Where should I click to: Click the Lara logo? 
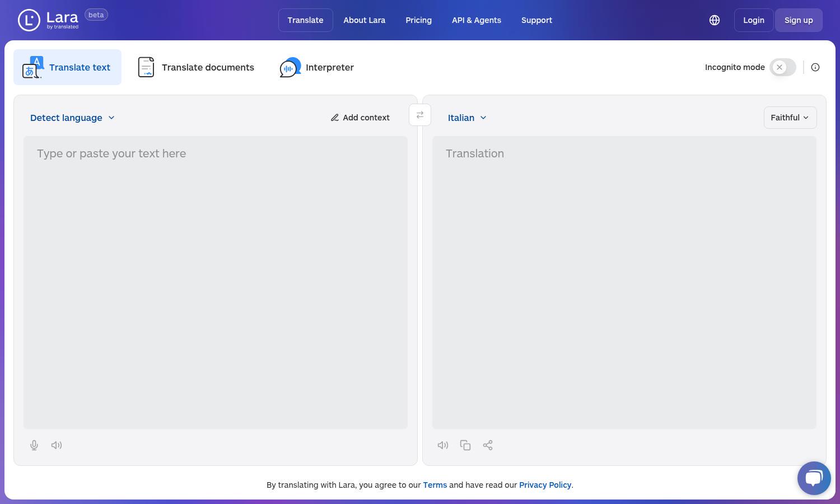click(49, 20)
